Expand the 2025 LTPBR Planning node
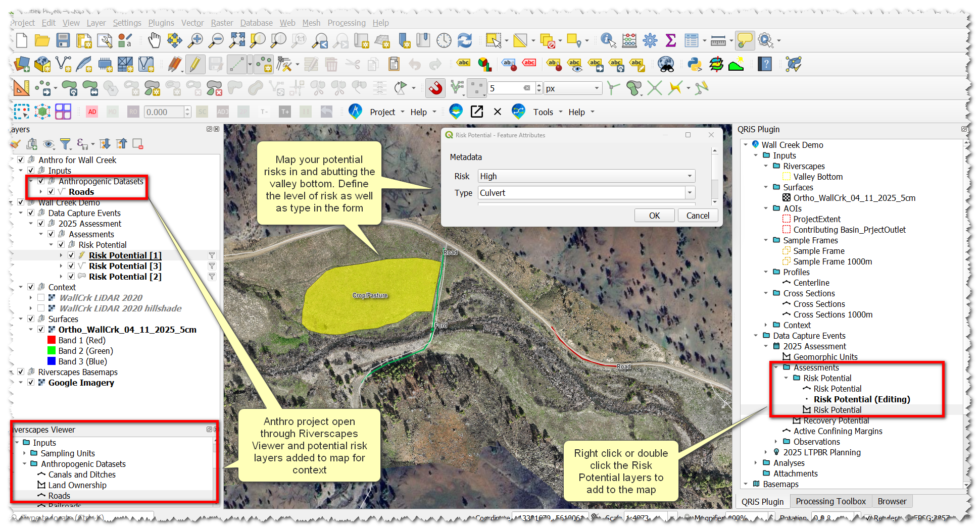Image resolution: width=980 pixels, height=530 pixels. click(x=766, y=452)
